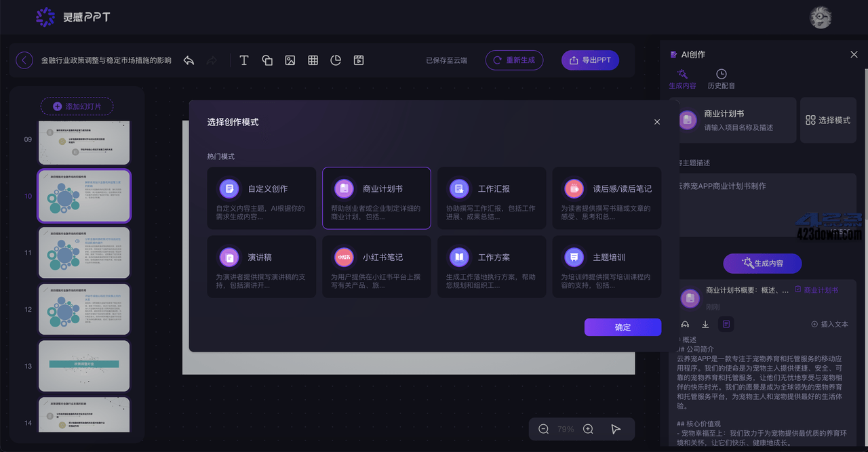Confirm mode selection with 确定 button

point(622,327)
